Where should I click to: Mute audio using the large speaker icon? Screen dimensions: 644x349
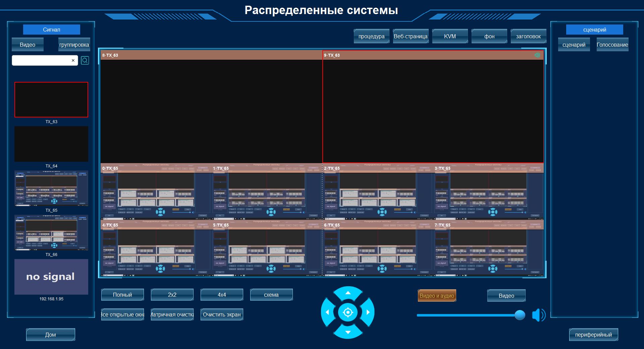click(538, 315)
